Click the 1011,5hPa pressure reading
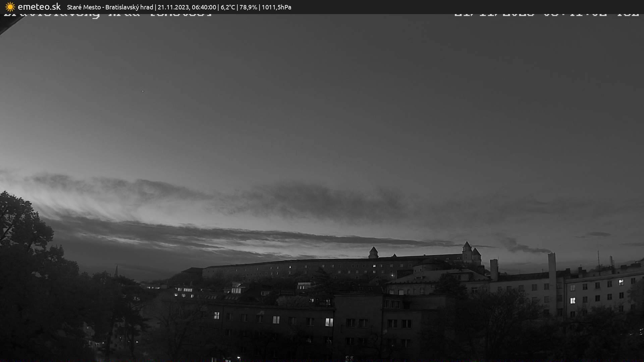Image resolution: width=644 pixels, height=362 pixels. (276, 7)
